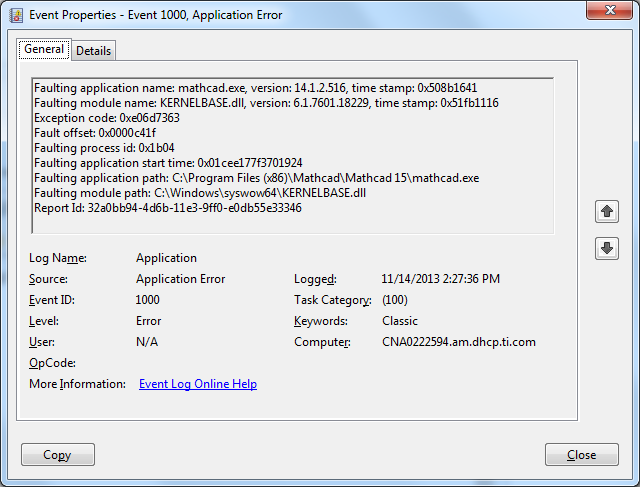
Task: Click the Task Category label
Action: click(333, 300)
